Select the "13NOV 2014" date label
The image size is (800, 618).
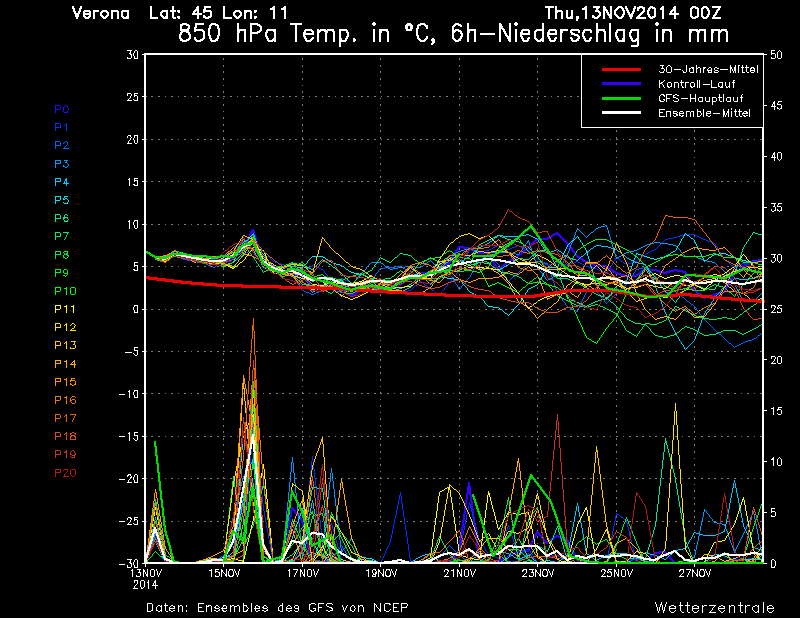[x=145, y=579]
